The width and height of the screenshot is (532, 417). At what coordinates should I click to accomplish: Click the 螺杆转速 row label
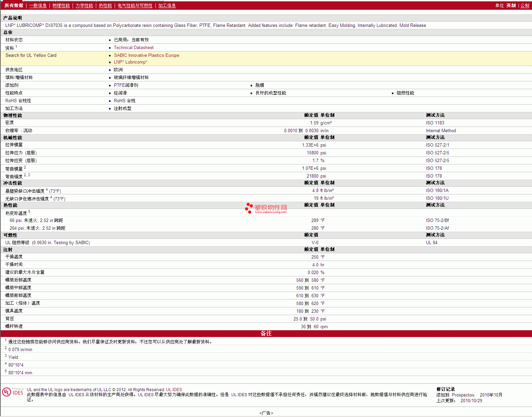tap(14, 327)
